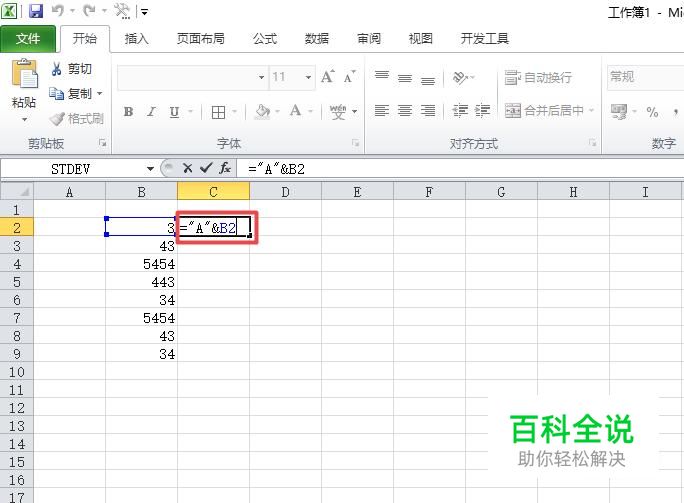Click the text orientation icon
This screenshot has height=503, width=684.
(460, 78)
